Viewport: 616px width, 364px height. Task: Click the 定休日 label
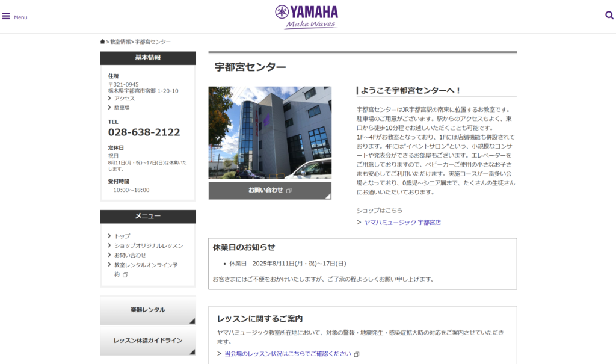click(x=116, y=148)
